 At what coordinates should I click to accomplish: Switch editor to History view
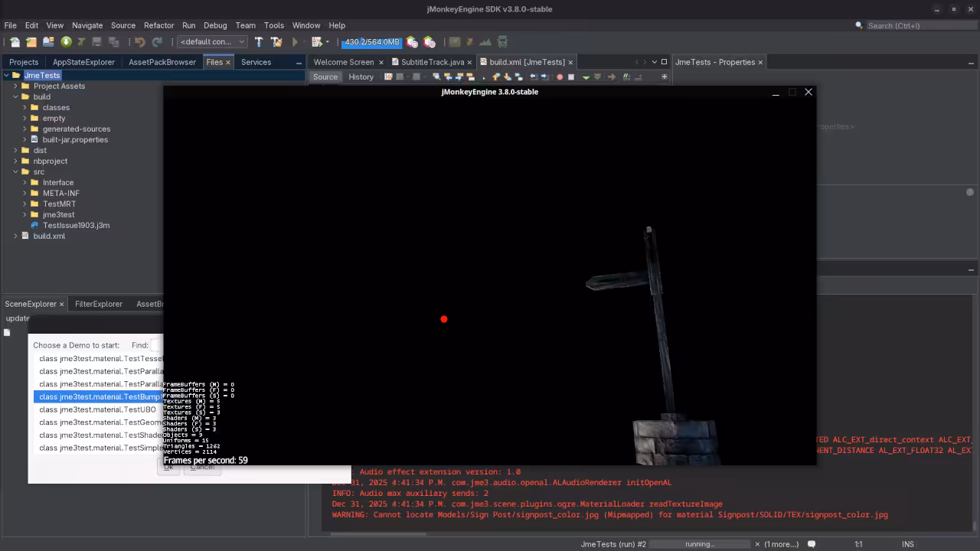(x=361, y=77)
